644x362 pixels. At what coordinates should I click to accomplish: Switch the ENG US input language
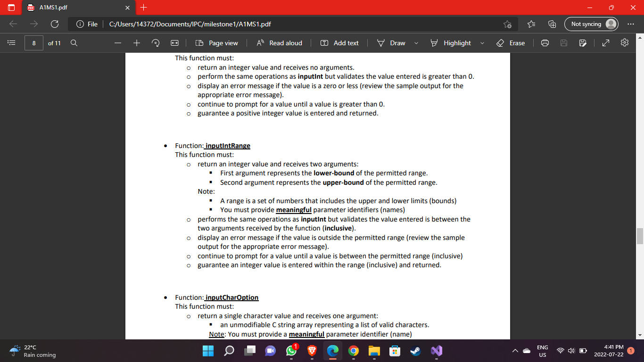[543, 351]
